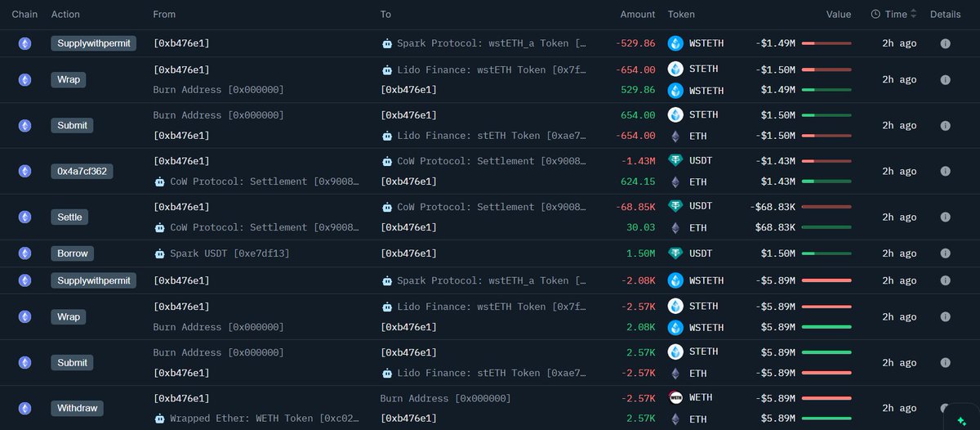Click the WETH token icon in the Withdraw row

click(x=675, y=398)
